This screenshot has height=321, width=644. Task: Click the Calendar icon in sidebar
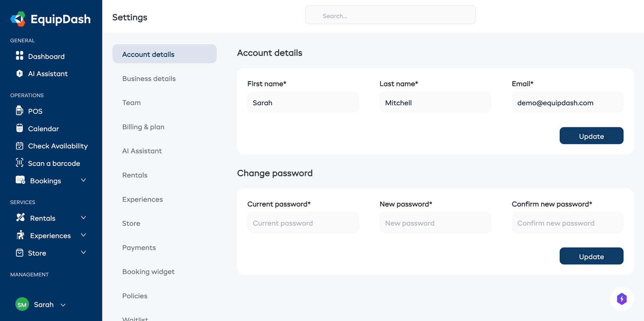20,128
